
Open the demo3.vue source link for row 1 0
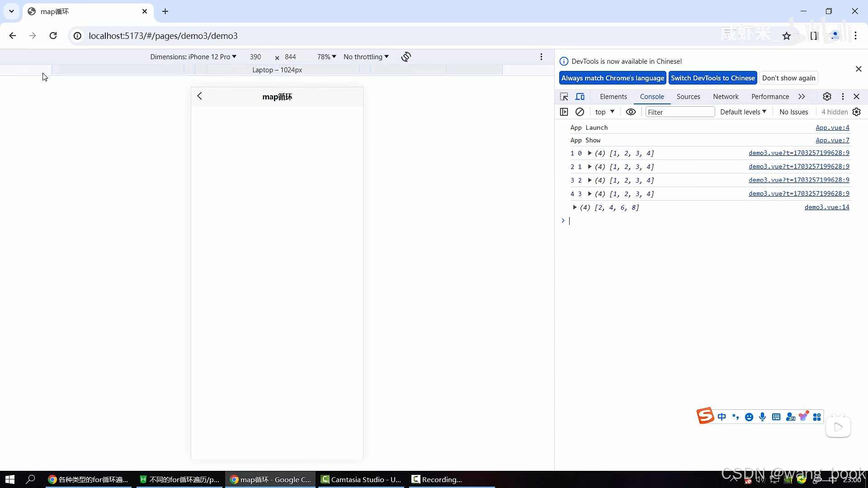(799, 153)
